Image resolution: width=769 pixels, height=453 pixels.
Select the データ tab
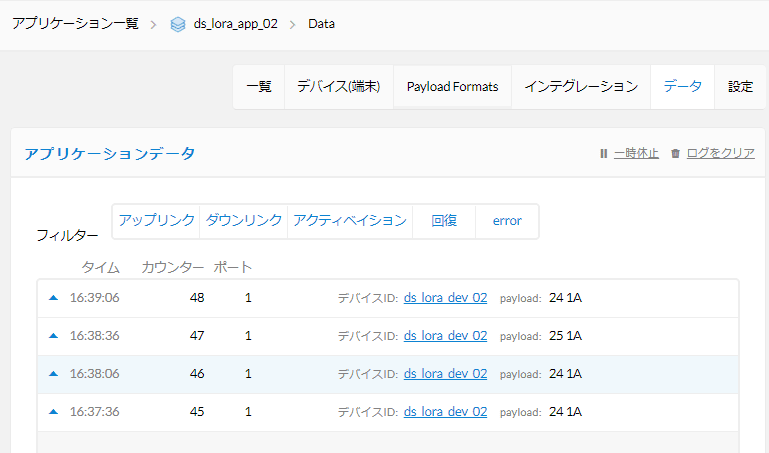click(682, 87)
